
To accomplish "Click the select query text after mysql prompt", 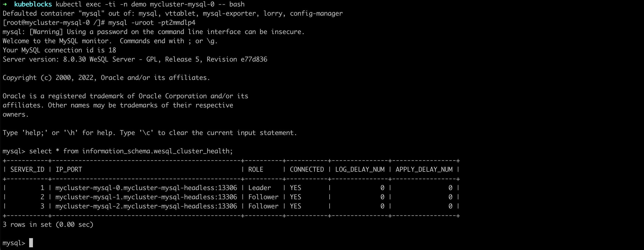I will [x=131, y=151].
